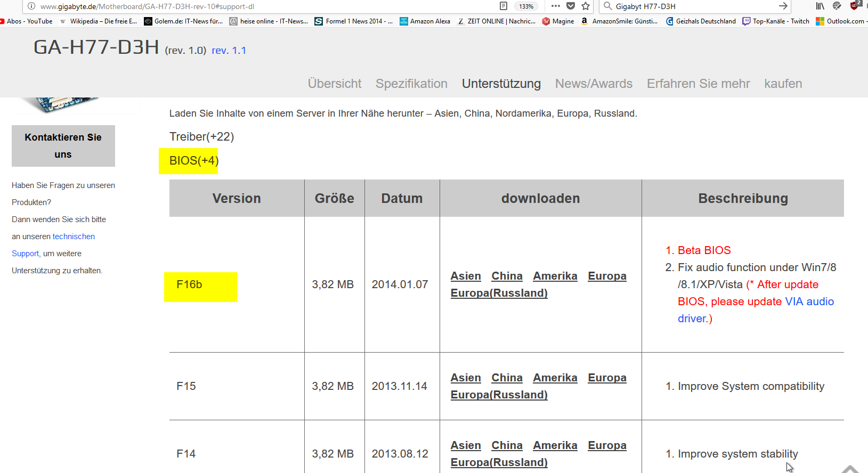Download F15 from Asien server
The image size is (868, 473).
466,378
